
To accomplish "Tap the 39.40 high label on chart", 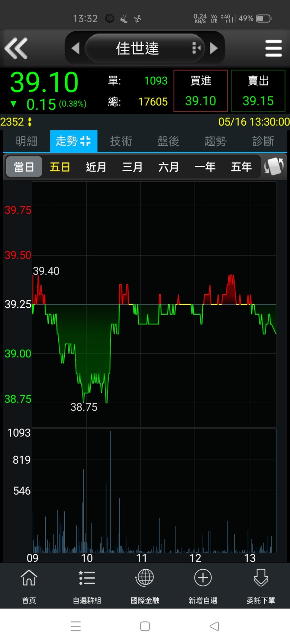I will coord(46,271).
